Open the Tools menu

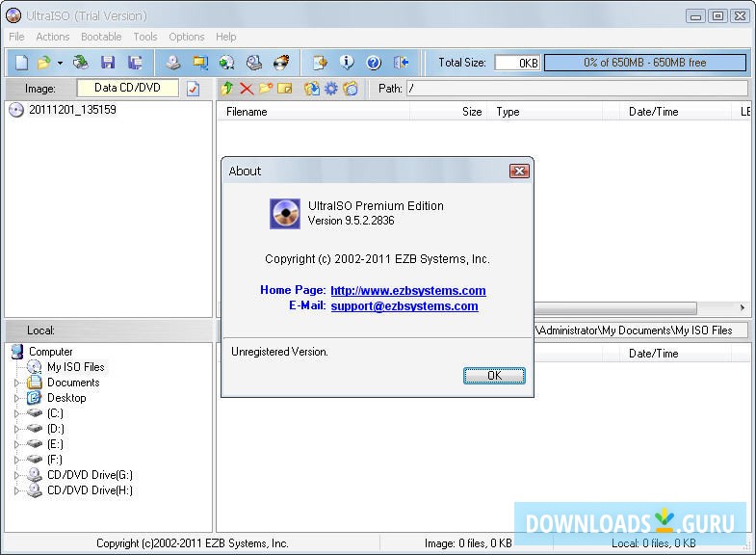pos(145,37)
